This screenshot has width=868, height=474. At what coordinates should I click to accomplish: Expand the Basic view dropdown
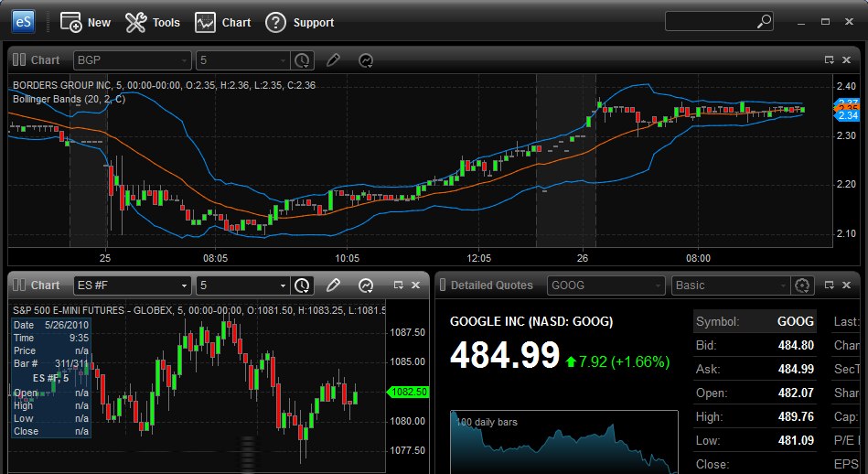tap(781, 285)
